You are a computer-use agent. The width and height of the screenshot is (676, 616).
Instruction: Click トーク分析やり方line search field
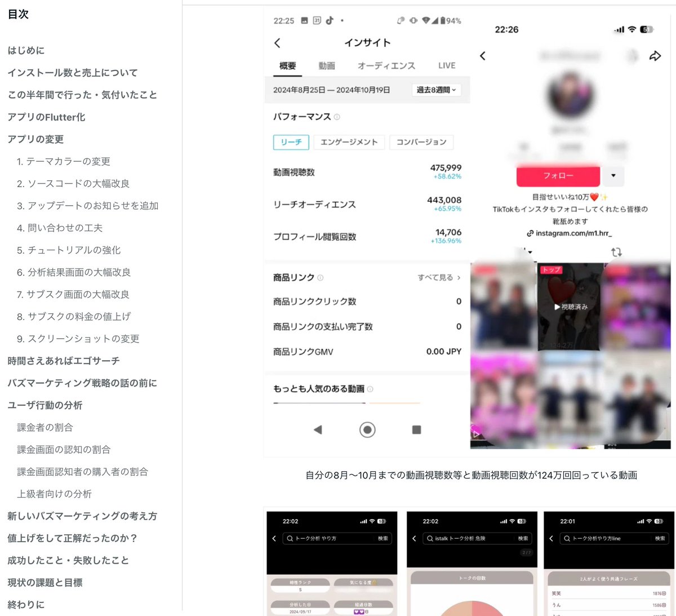click(614, 539)
